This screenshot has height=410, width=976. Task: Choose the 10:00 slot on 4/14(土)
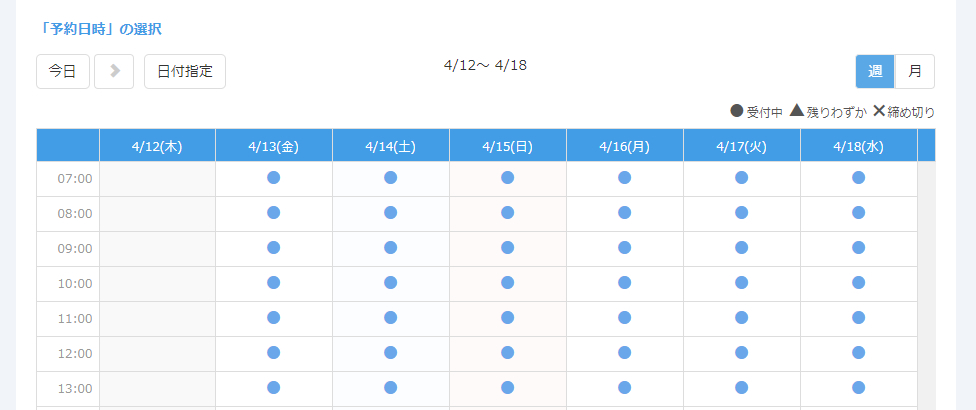click(391, 283)
